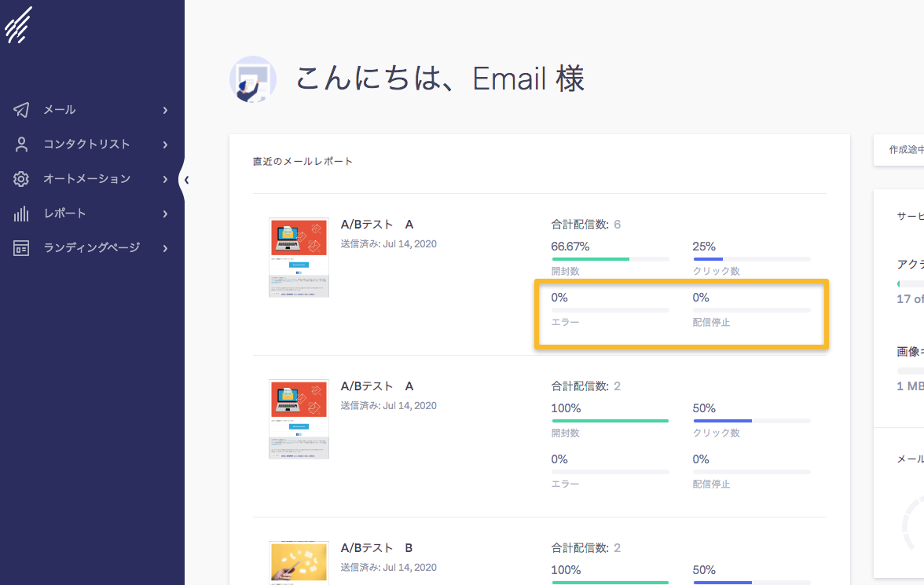Image resolution: width=924 pixels, height=585 pixels.
Task: Open the ランディングページ menu item
Action: (91, 248)
